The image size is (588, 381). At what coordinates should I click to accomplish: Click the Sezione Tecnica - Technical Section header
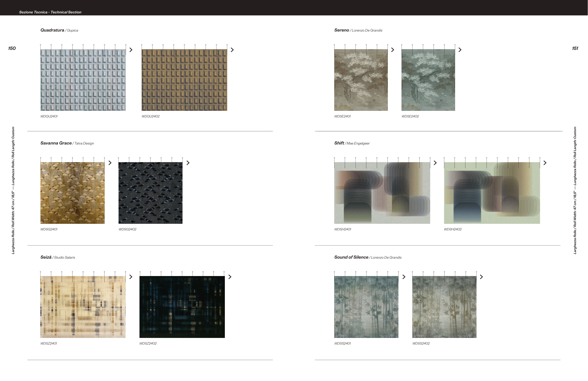coord(50,12)
